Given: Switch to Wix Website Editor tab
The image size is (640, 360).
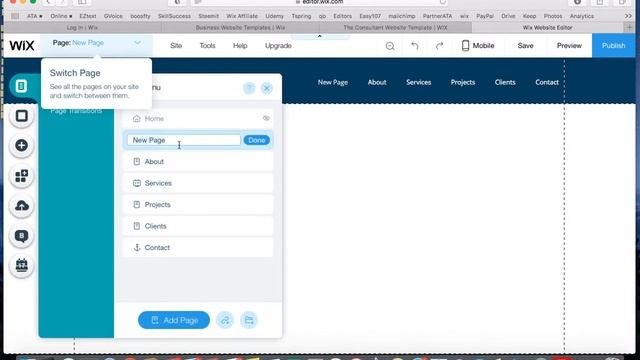Looking at the screenshot, I should pyautogui.click(x=547, y=27).
